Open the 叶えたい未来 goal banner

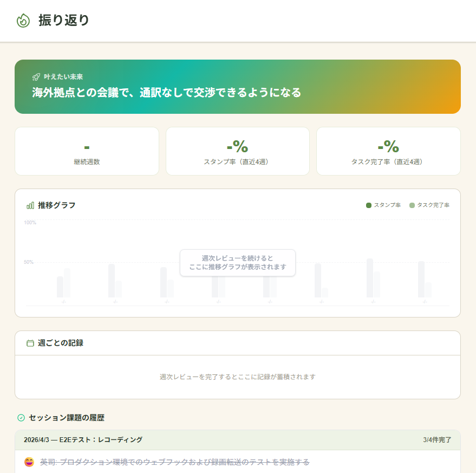(238, 87)
